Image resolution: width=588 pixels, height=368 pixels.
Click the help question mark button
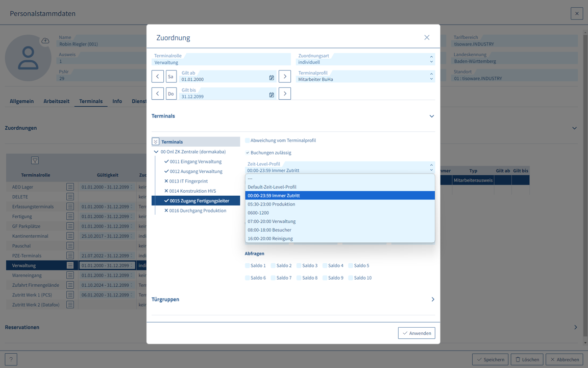tap(11, 359)
